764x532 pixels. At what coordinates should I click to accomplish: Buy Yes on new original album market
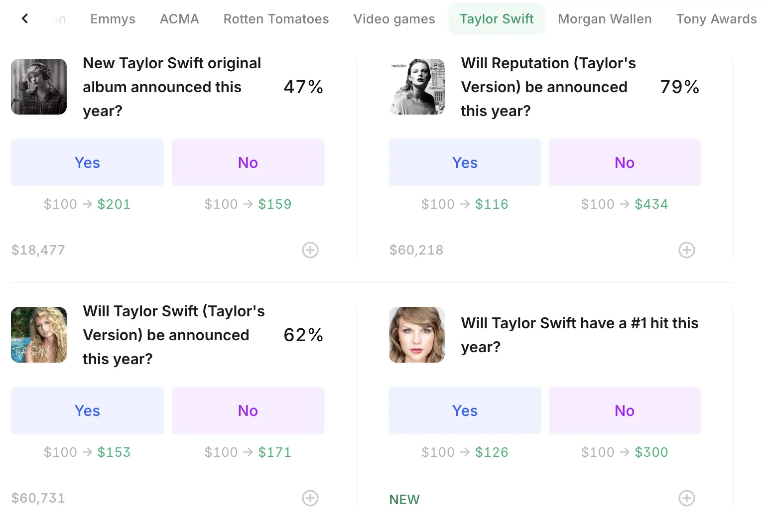[87, 162]
